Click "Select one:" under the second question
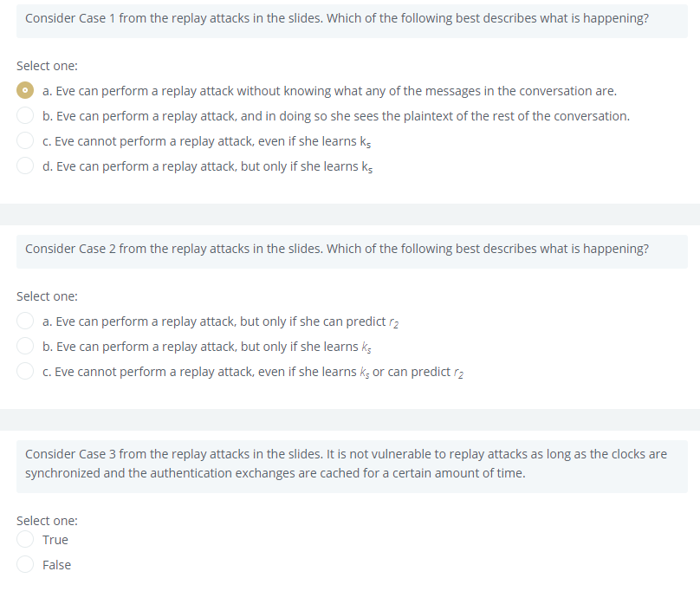The image size is (700, 591). [x=47, y=295]
